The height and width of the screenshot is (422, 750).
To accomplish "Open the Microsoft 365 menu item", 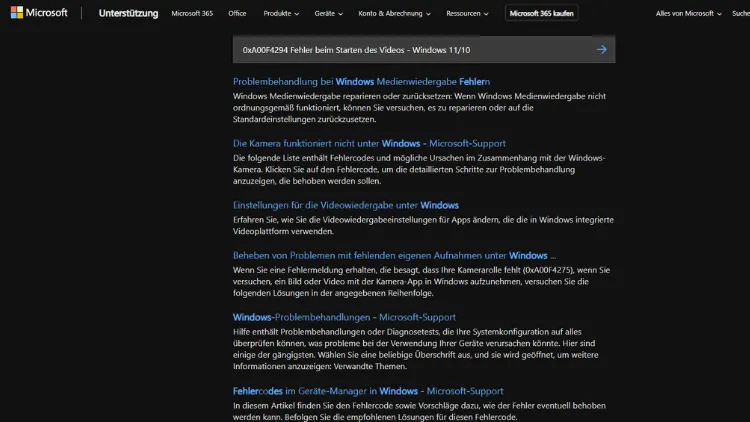I will coord(192,13).
